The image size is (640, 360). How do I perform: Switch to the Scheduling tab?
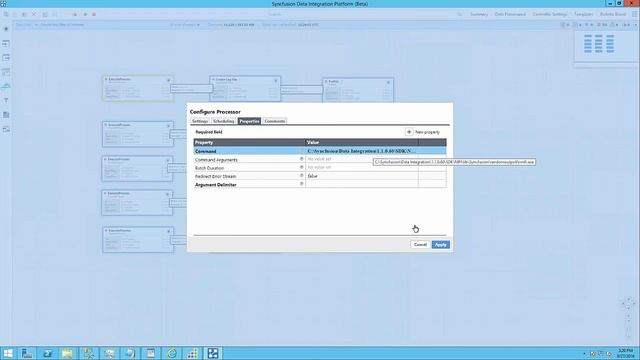224,121
